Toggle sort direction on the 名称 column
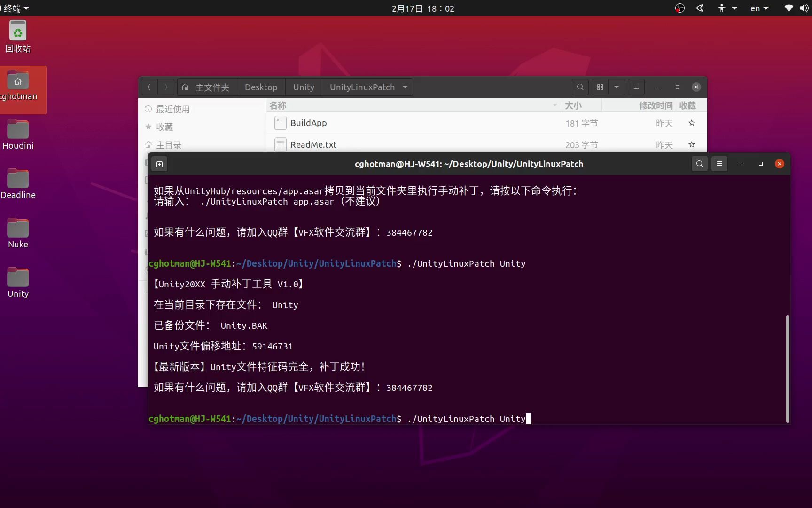812x508 pixels. (x=554, y=105)
